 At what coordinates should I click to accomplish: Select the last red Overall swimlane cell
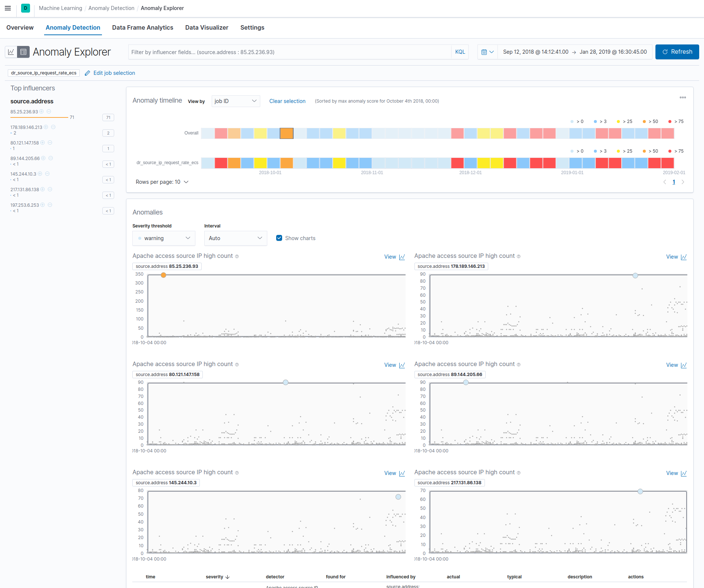click(667, 133)
